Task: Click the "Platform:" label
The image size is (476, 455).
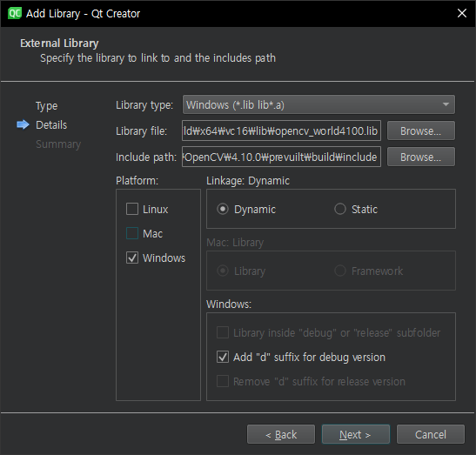Action: (x=137, y=181)
